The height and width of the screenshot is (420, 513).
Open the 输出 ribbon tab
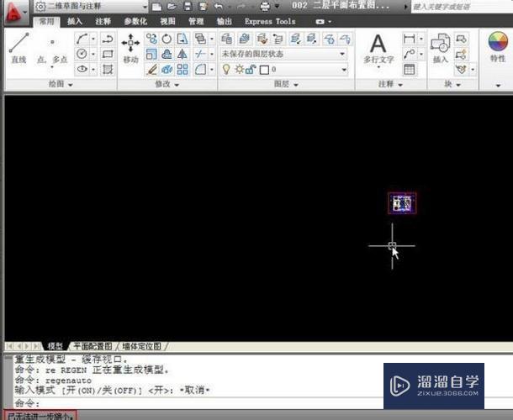coord(225,22)
